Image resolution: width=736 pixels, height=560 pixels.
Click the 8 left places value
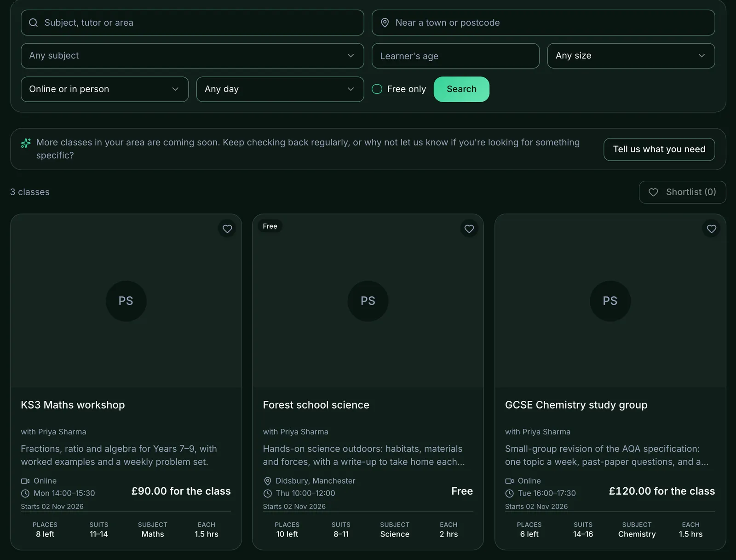45,534
